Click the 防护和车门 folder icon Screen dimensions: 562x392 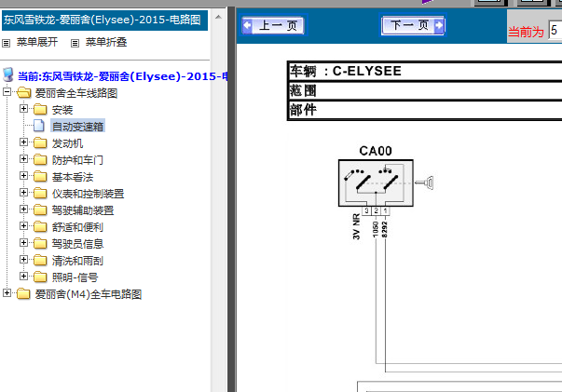(40, 159)
